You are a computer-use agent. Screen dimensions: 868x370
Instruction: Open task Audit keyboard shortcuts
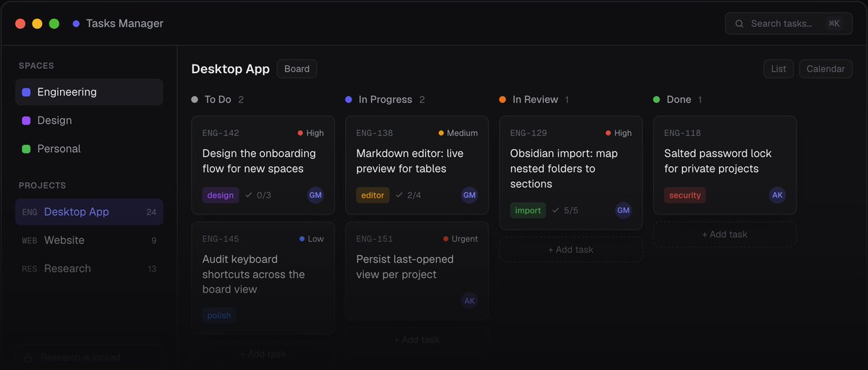coord(263,278)
